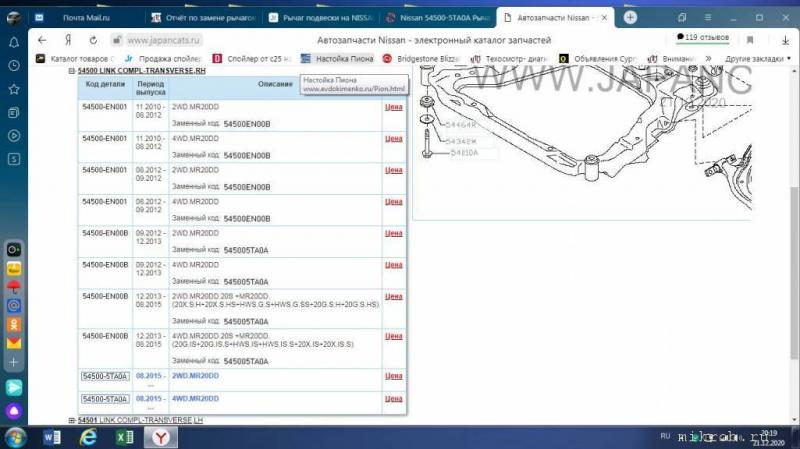
Task: Close the Автозапчасти Nissan tab
Action: [604, 17]
